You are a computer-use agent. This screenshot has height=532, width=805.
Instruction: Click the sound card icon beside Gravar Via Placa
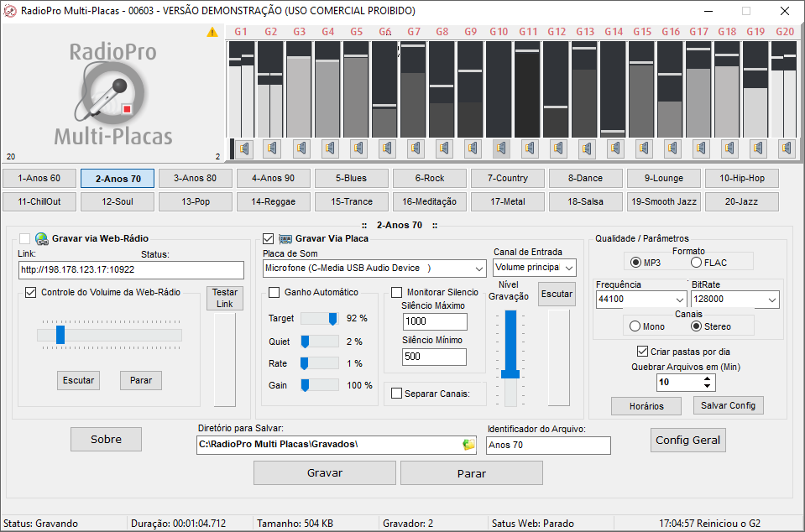pyautogui.click(x=285, y=239)
